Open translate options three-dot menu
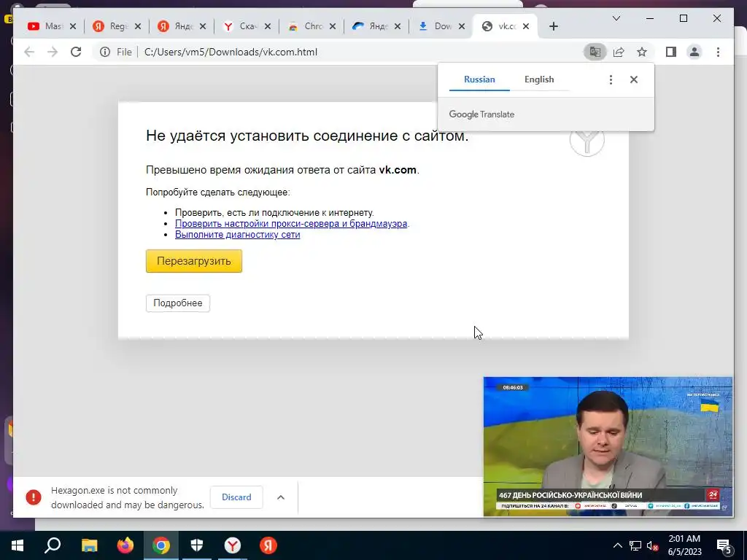This screenshot has width=747, height=560. coord(611,79)
